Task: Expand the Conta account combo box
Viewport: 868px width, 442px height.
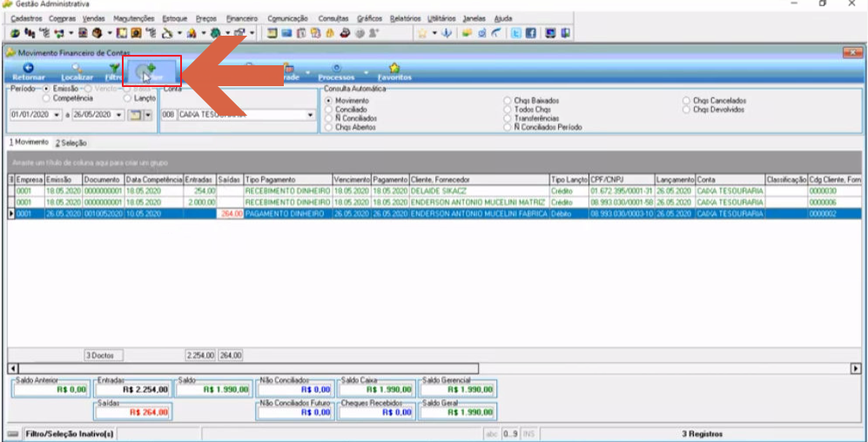Action: (310, 115)
